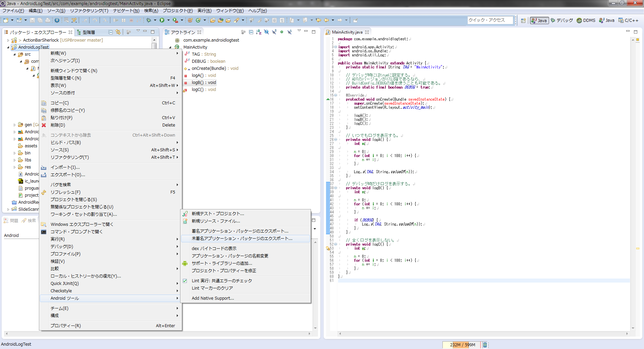Toggle Block Selection Mode toolbar button
The height and width of the screenshot is (349, 644).
pos(274,20)
